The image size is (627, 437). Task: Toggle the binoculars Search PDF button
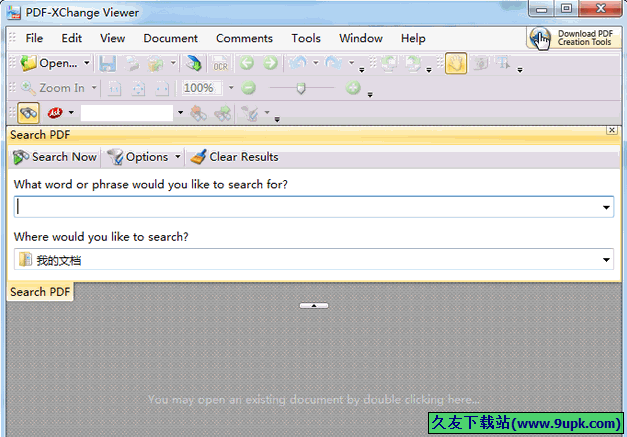(x=28, y=113)
